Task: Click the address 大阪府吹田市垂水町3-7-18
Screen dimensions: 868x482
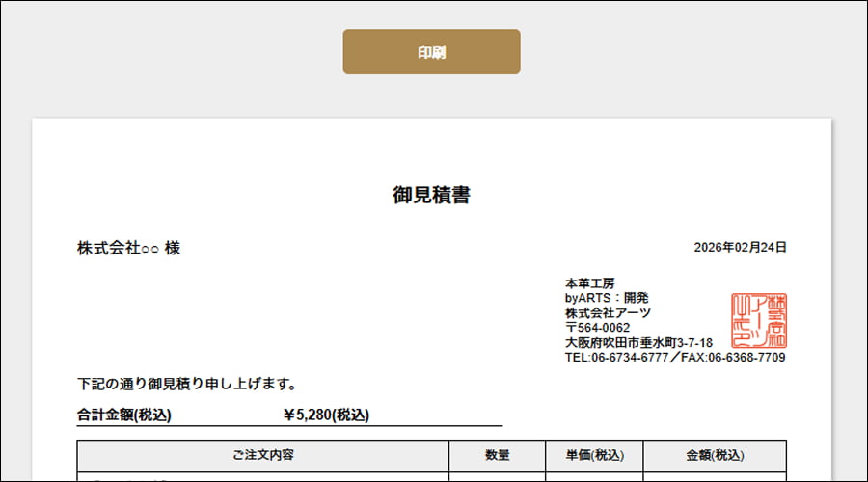Action: (x=638, y=342)
